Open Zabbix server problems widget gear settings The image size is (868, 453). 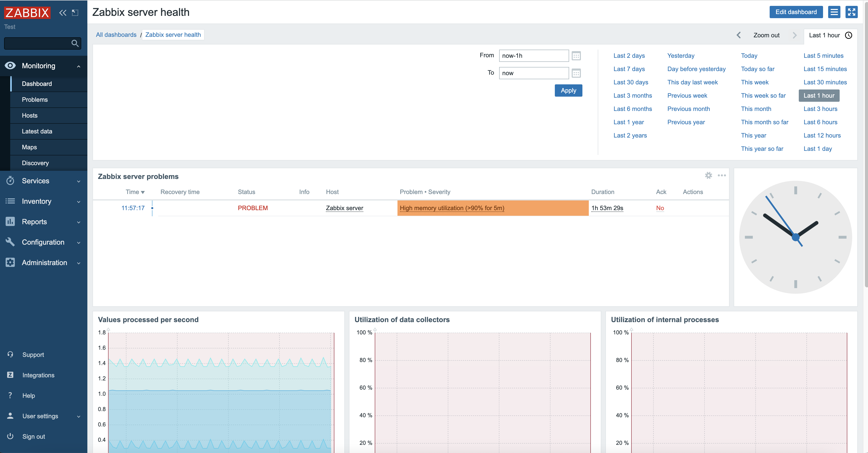pyautogui.click(x=708, y=175)
